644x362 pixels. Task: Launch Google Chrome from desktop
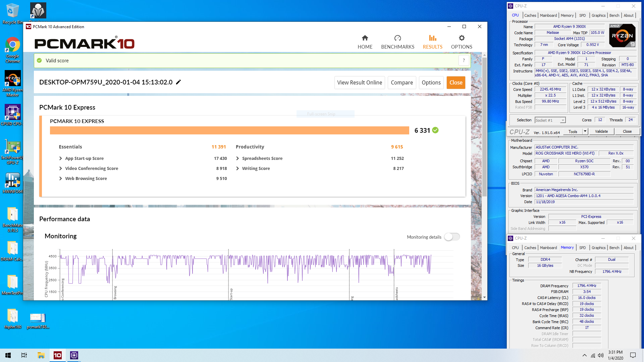point(12,50)
